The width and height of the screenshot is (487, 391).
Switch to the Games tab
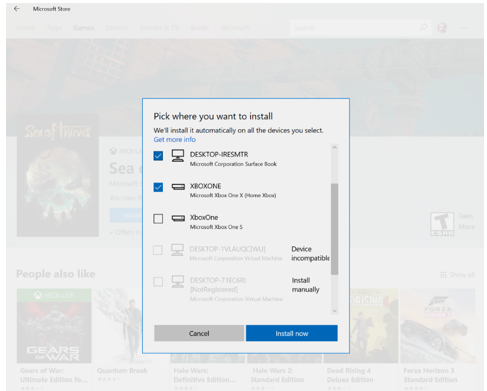84,28
